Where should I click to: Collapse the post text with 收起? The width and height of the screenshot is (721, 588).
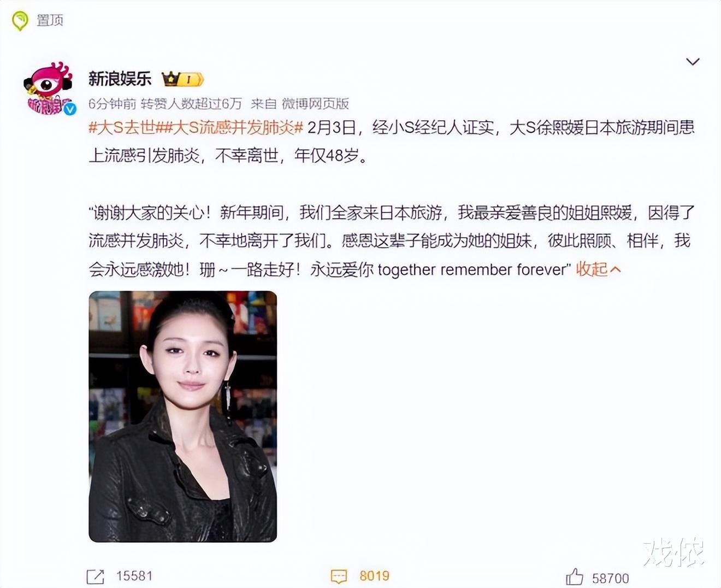(x=592, y=269)
